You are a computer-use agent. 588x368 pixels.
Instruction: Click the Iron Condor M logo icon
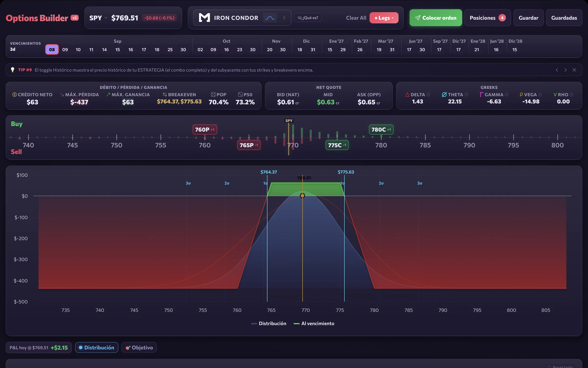[x=204, y=18]
